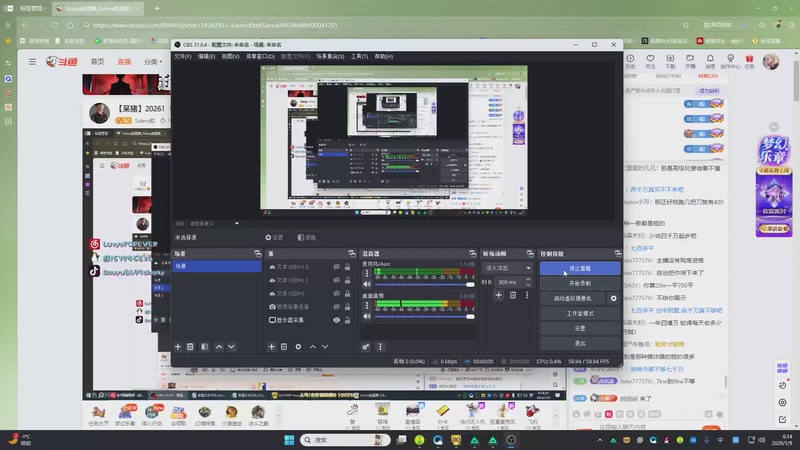Viewport: 800px width, 450px height.
Task: Open the 视图(V) menu in OBS
Action: 230,57
